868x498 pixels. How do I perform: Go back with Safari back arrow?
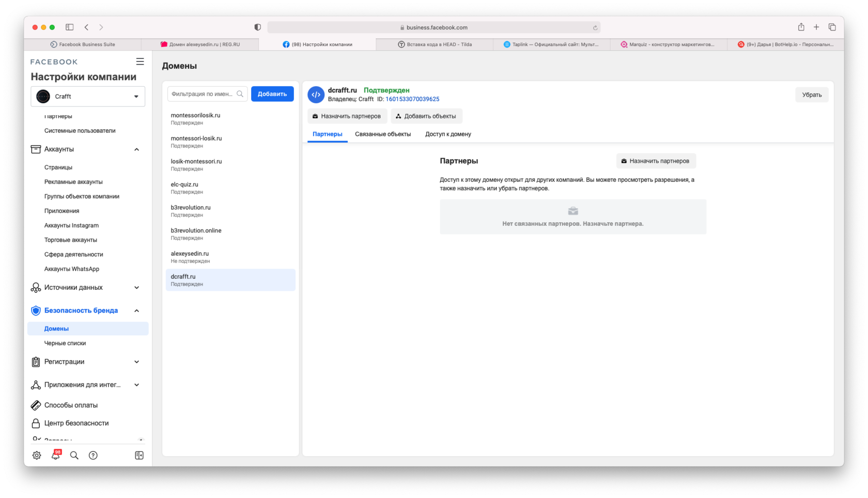point(86,27)
